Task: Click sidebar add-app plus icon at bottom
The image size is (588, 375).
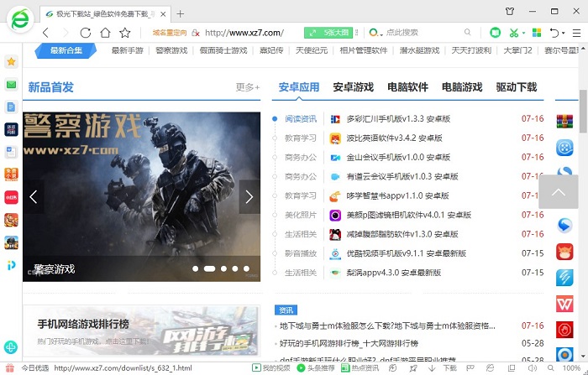Action: [11, 347]
